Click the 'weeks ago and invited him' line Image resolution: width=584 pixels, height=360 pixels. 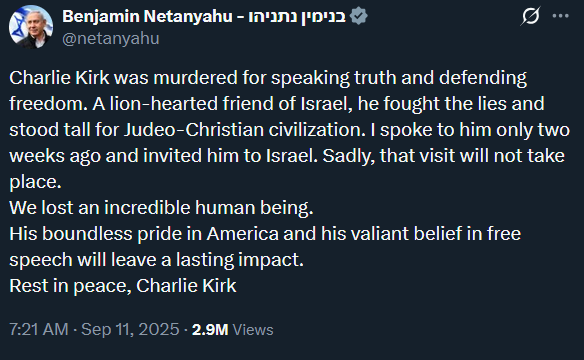(x=287, y=156)
